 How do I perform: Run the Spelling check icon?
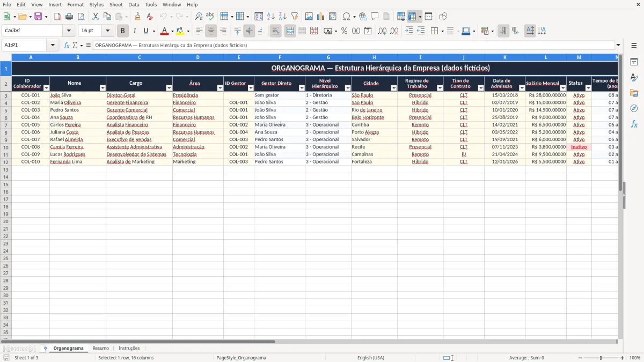pos(210,17)
